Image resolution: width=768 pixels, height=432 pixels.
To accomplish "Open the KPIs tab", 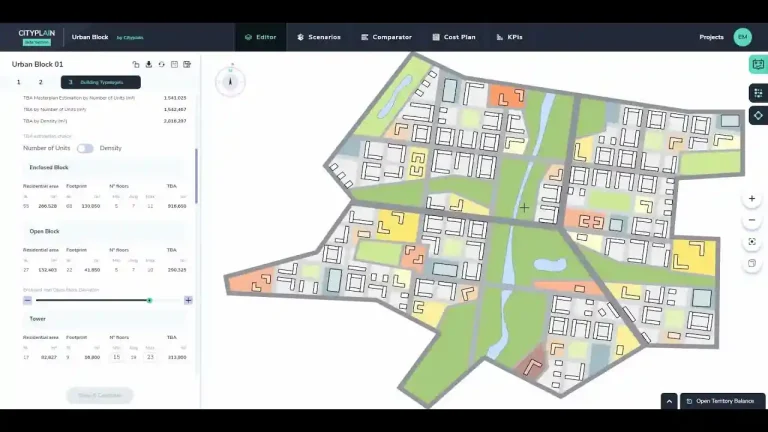I will 510,37.
